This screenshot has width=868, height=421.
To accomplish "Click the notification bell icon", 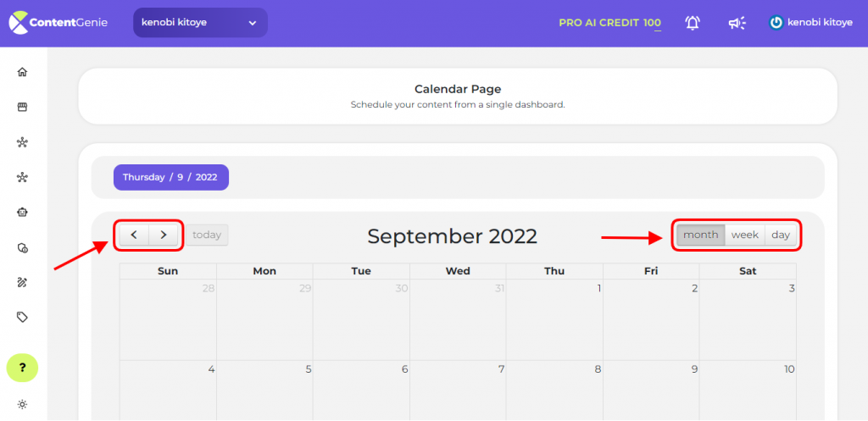I will coord(693,23).
